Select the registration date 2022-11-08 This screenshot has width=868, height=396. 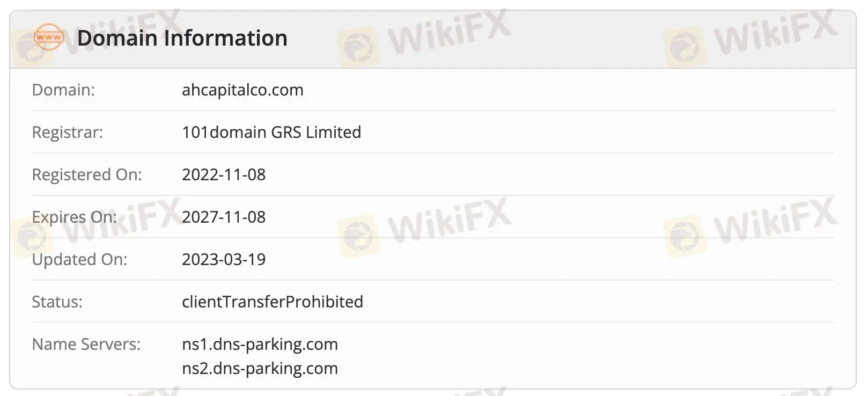point(224,174)
